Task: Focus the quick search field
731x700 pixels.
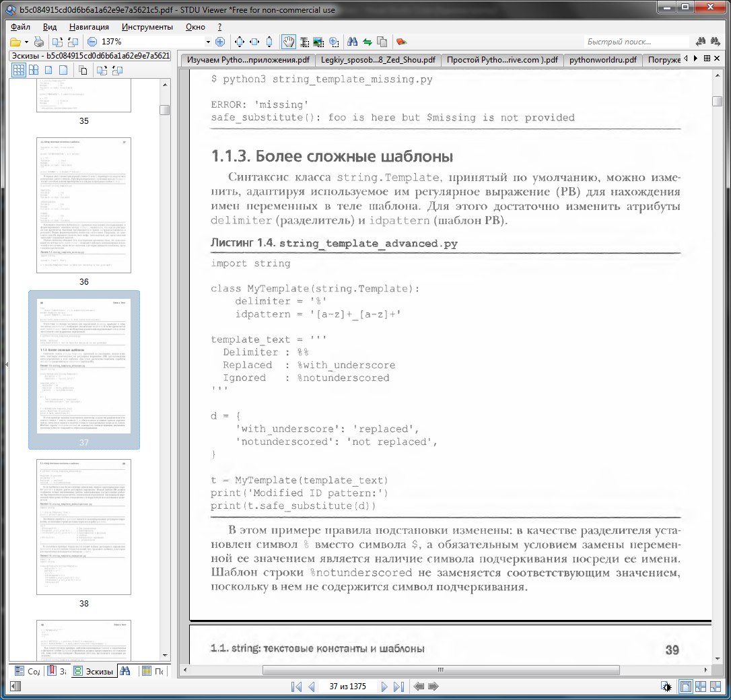Action: (x=636, y=42)
